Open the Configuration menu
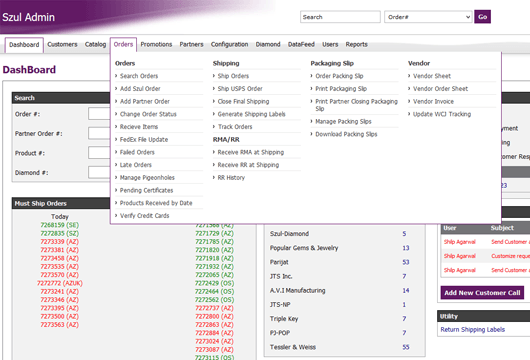 tap(230, 44)
